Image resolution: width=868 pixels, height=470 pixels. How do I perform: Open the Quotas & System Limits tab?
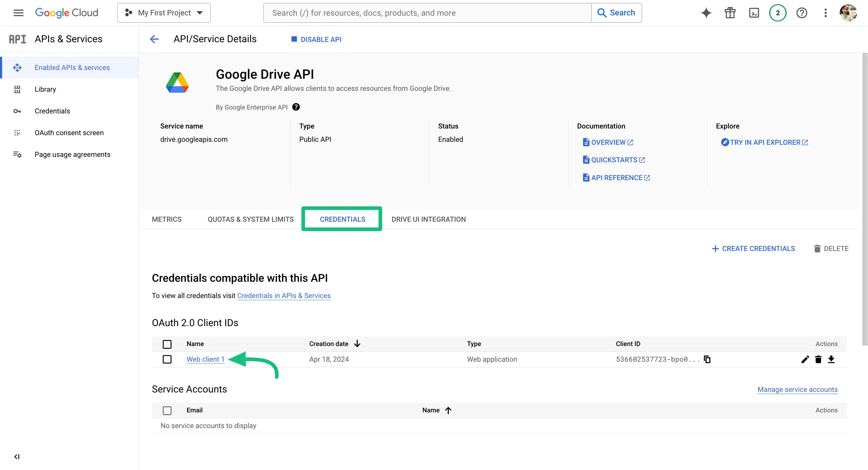point(250,219)
